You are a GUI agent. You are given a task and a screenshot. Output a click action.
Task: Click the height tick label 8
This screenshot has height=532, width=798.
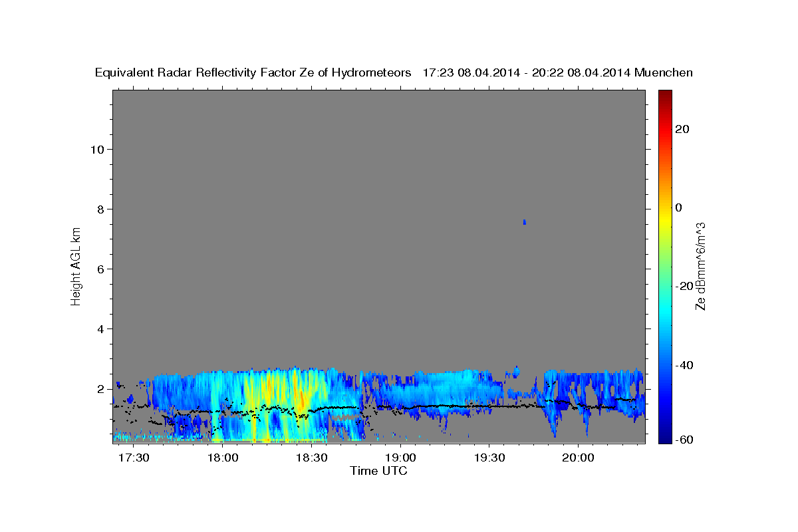pyautogui.click(x=100, y=209)
